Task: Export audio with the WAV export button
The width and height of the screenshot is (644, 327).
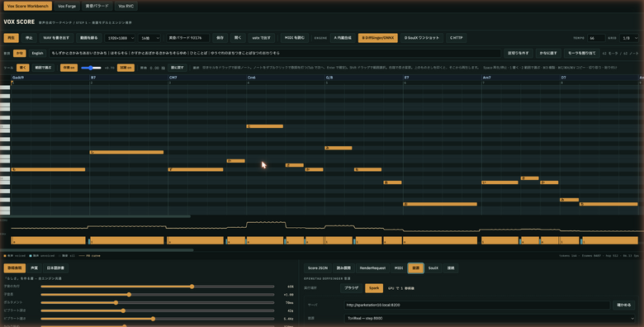Action: (57, 38)
